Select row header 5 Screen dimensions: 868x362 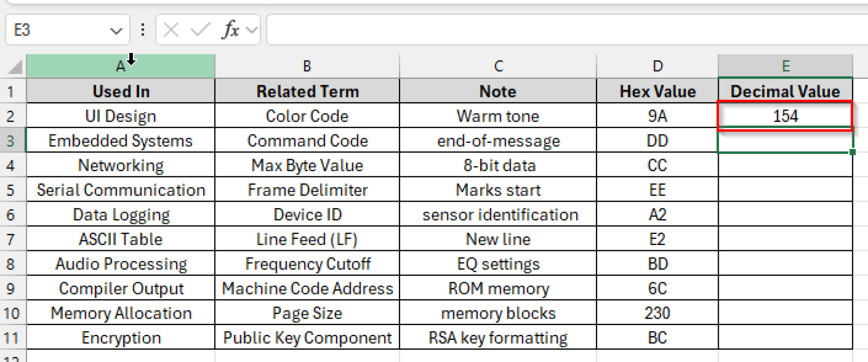click(13, 189)
